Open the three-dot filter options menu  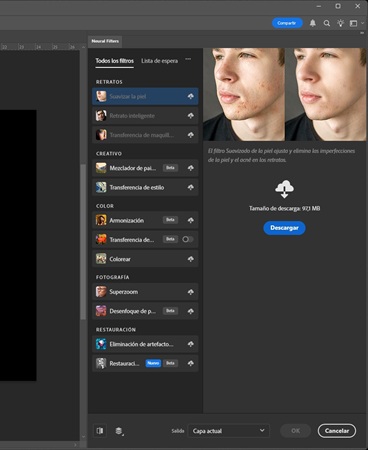188,59
